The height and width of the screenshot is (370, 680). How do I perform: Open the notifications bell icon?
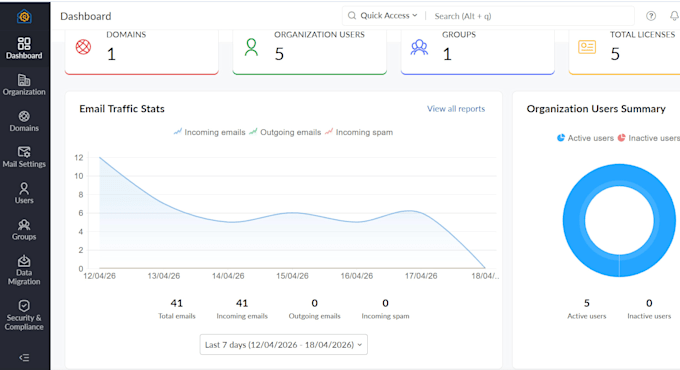674,16
